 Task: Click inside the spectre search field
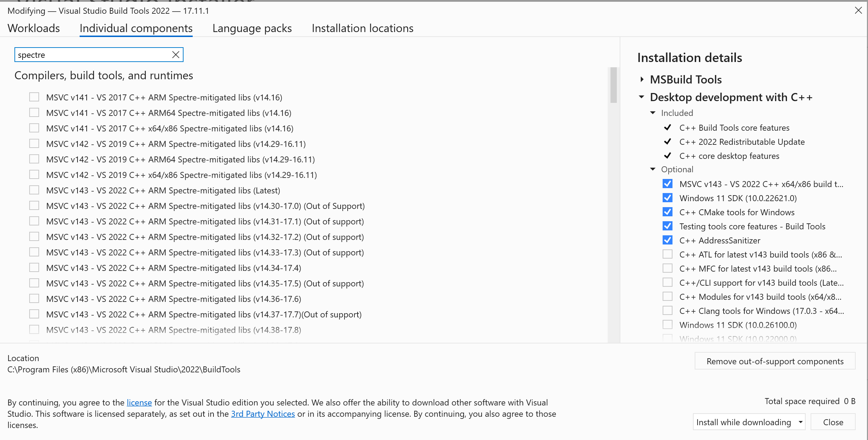tap(92, 55)
